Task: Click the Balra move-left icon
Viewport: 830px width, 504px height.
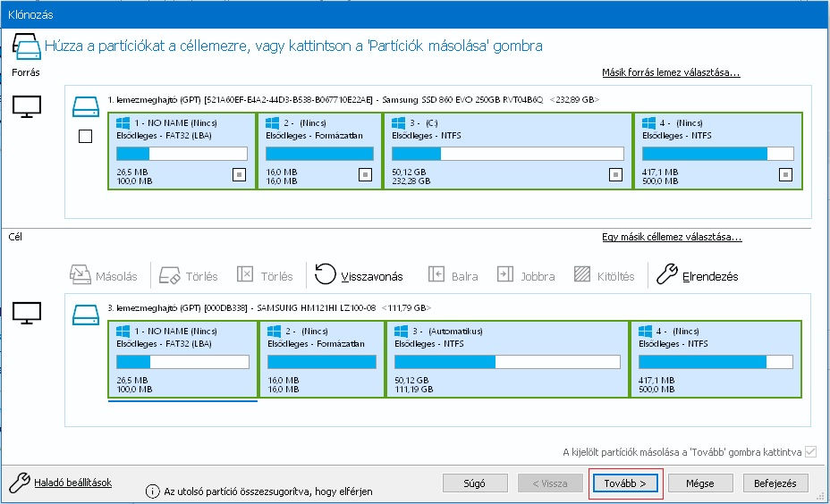Action: click(436, 276)
